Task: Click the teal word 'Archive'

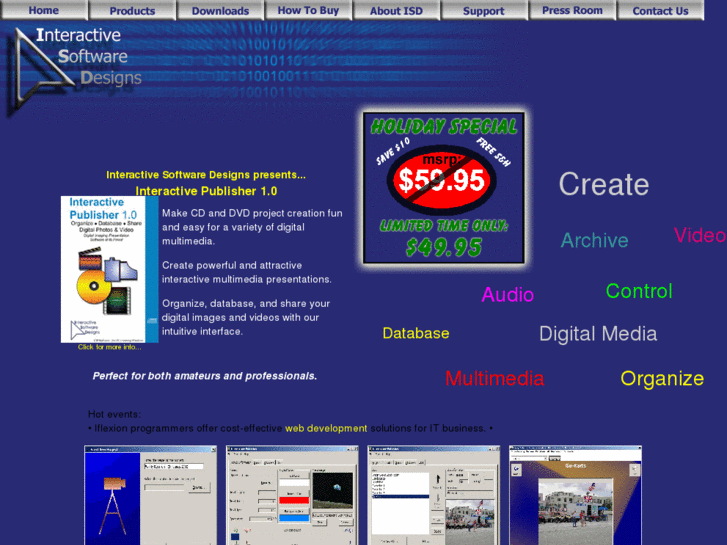Action: coord(594,241)
